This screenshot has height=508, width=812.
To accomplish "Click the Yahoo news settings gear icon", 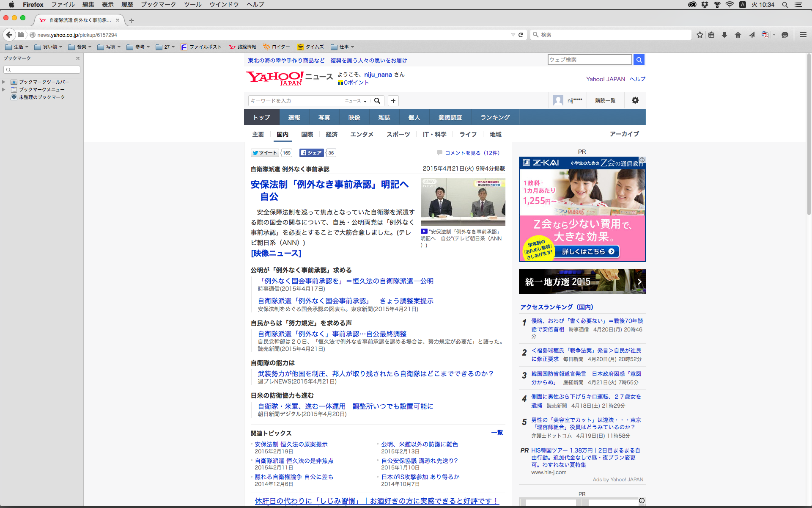I will tap(635, 100).
